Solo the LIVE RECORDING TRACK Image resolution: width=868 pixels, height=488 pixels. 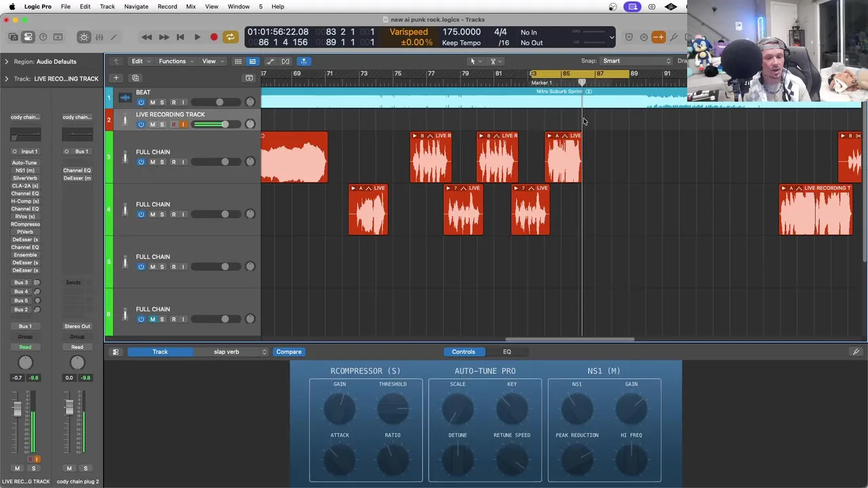162,125
